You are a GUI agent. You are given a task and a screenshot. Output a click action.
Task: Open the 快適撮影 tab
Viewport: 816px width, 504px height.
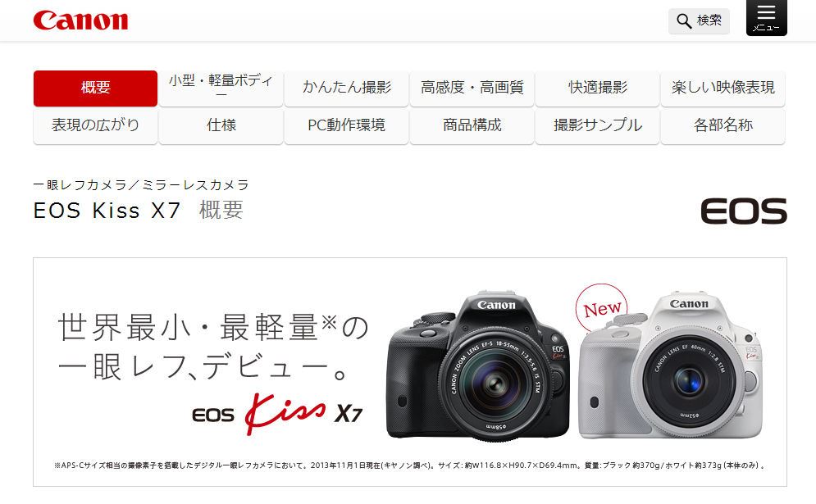(597, 88)
